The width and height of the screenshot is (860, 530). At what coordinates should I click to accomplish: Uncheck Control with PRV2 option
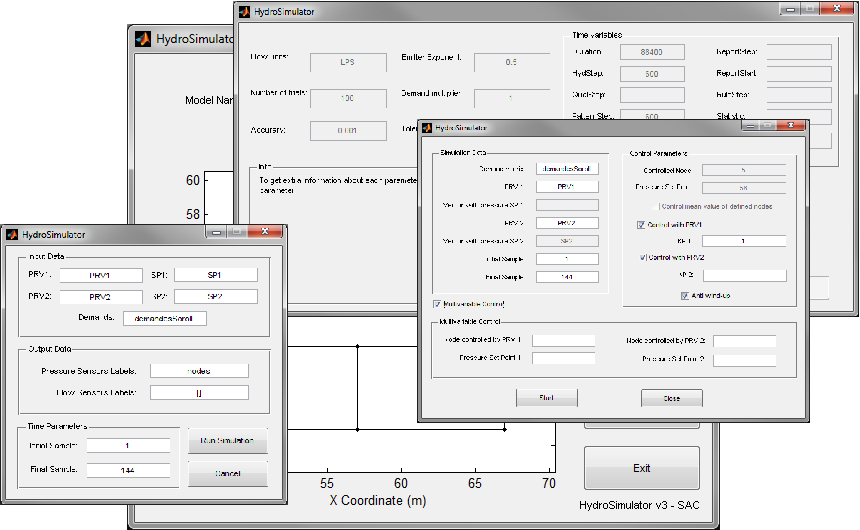641,258
